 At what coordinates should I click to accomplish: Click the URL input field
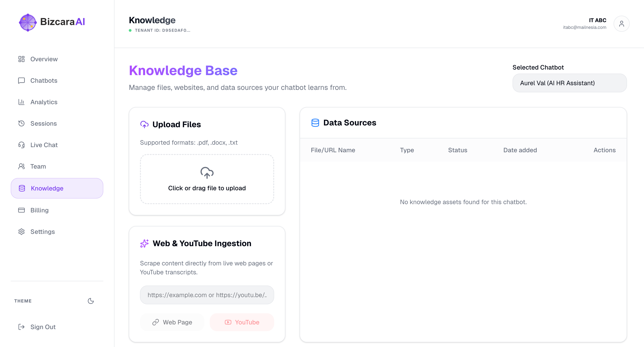click(207, 295)
